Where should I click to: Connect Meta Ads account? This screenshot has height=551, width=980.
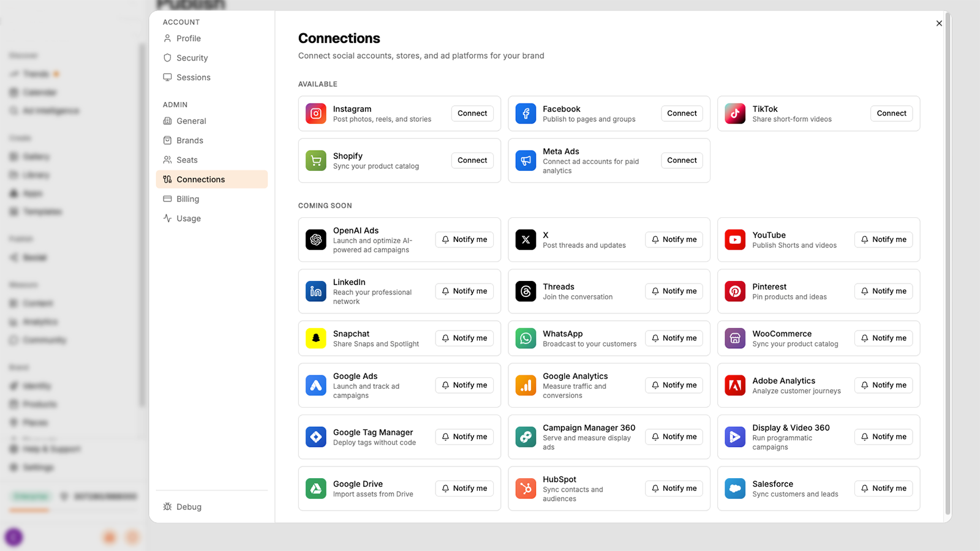pyautogui.click(x=682, y=160)
